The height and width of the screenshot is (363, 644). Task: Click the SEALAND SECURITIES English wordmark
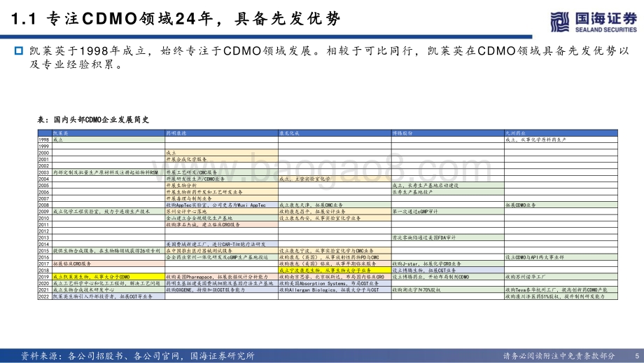[605, 29]
